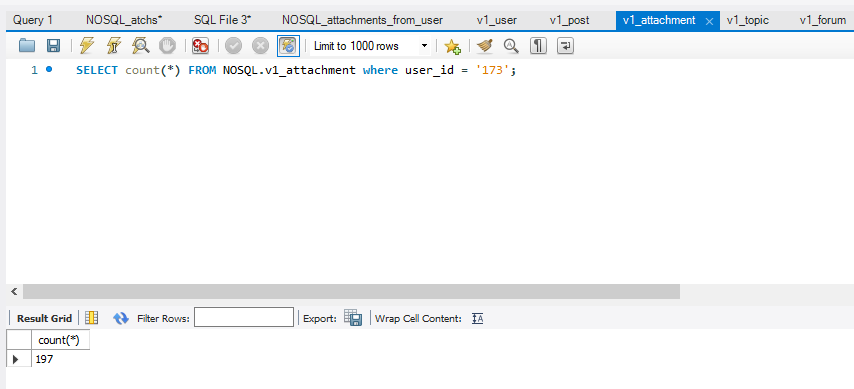This screenshot has height=389, width=854.
Task: Open find panel magnifier icon
Action: pyautogui.click(x=511, y=46)
